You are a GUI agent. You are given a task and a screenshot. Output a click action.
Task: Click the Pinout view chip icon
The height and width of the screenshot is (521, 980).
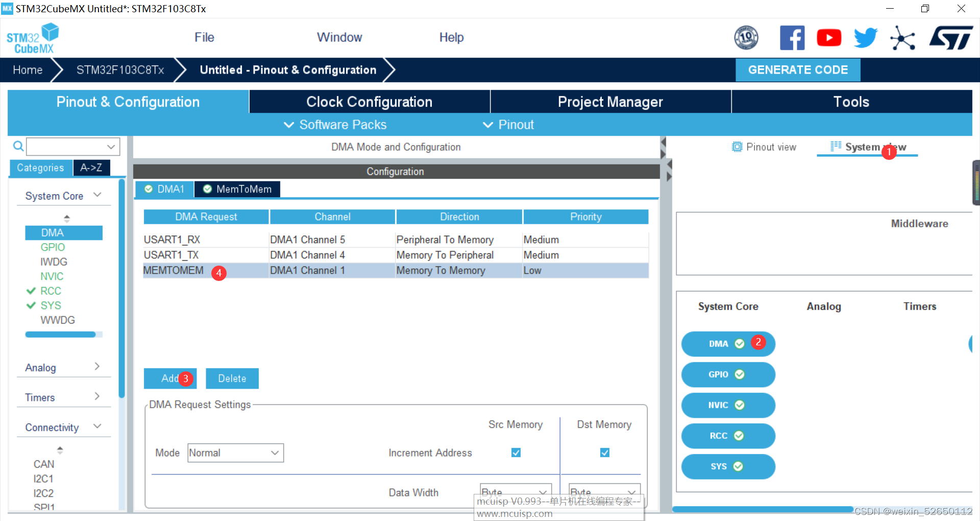pyautogui.click(x=737, y=147)
